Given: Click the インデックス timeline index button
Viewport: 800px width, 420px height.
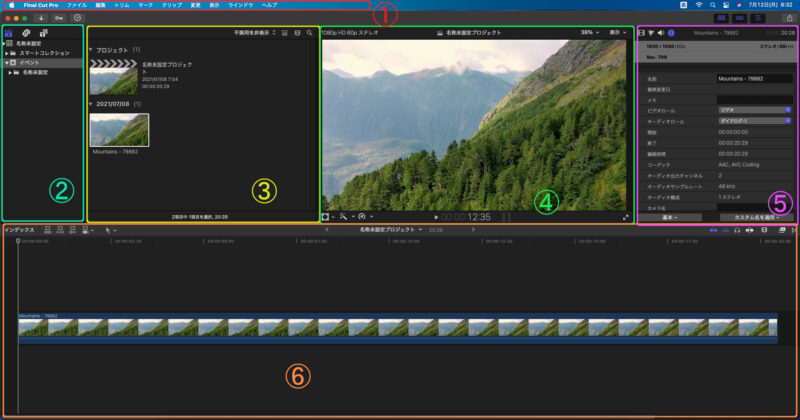Looking at the screenshot, I should pos(18,229).
